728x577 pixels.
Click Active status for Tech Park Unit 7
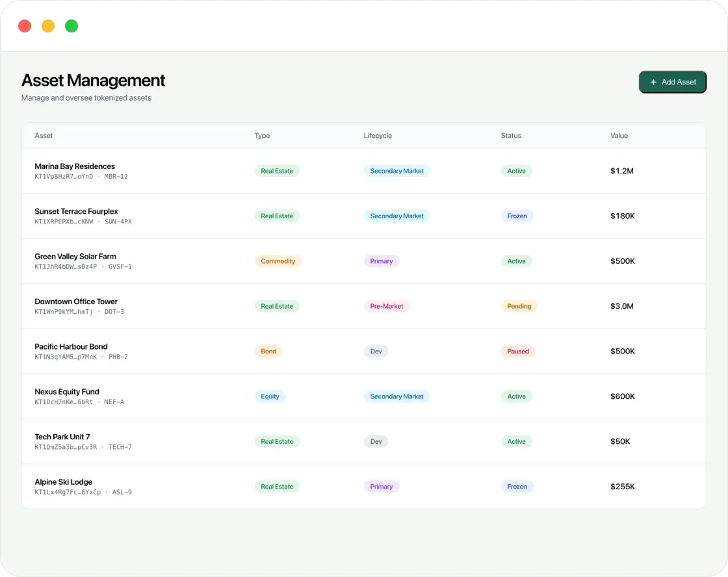click(x=516, y=441)
